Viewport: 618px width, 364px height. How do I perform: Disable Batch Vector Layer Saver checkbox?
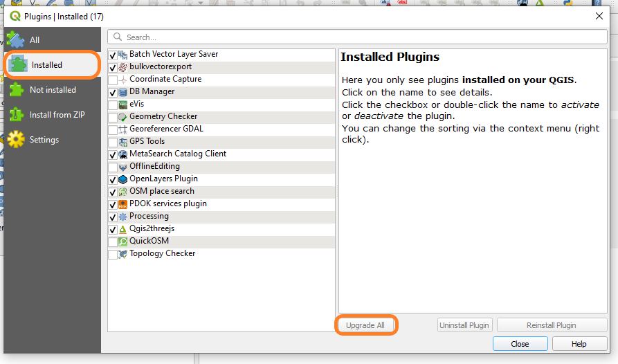(x=113, y=55)
